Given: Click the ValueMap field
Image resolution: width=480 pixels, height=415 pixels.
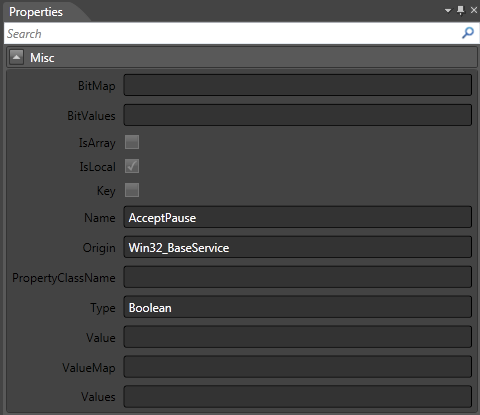Looking at the screenshot, I should (x=298, y=367).
